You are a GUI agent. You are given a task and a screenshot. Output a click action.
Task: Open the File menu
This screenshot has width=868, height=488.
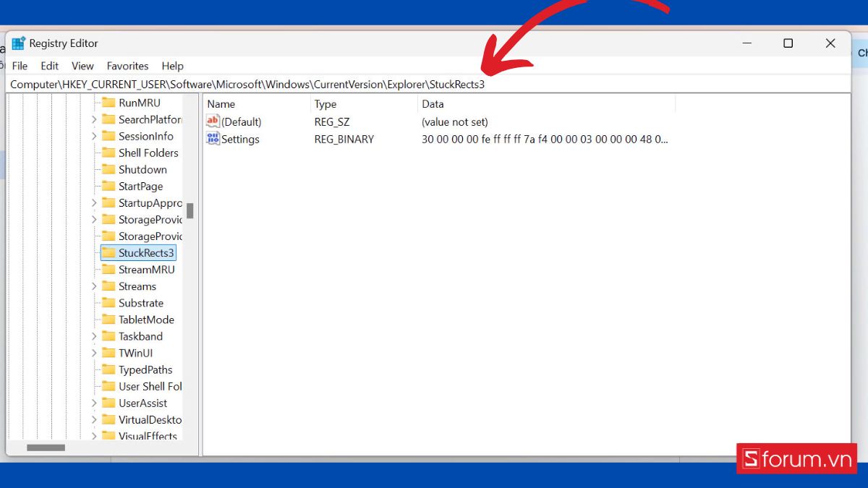click(20, 66)
